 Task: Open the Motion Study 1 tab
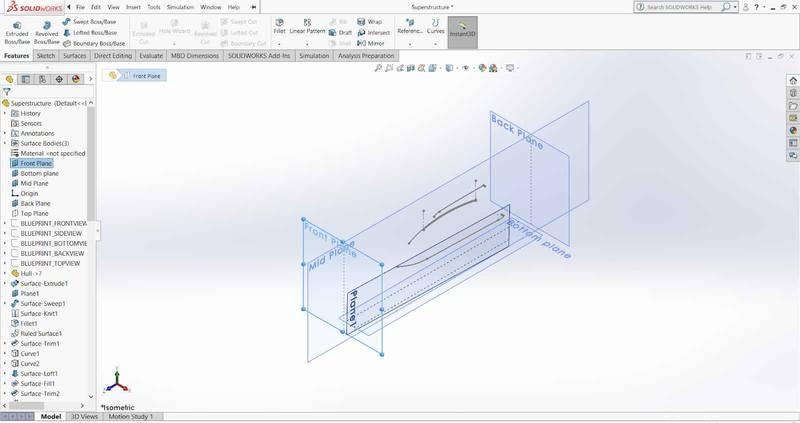pyautogui.click(x=130, y=416)
